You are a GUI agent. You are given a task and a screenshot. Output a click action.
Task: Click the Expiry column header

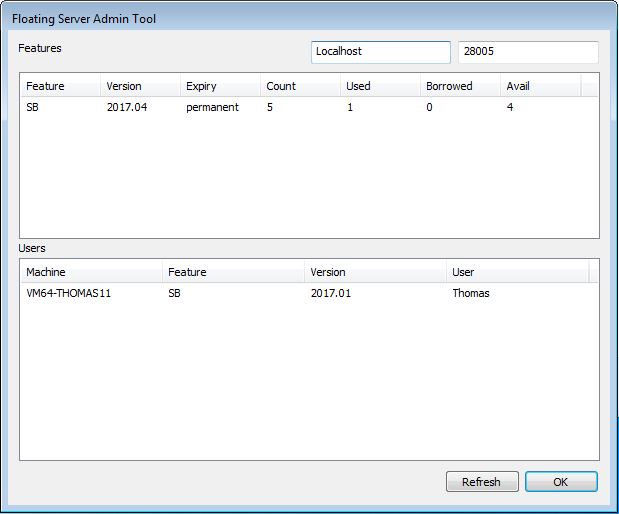click(x=219, y=86)
